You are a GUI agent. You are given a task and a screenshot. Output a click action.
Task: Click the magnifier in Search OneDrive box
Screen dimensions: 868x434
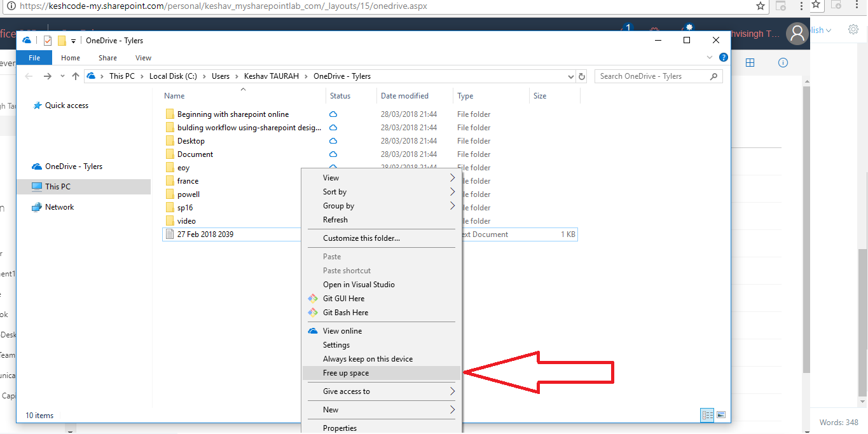coord(713,76)
